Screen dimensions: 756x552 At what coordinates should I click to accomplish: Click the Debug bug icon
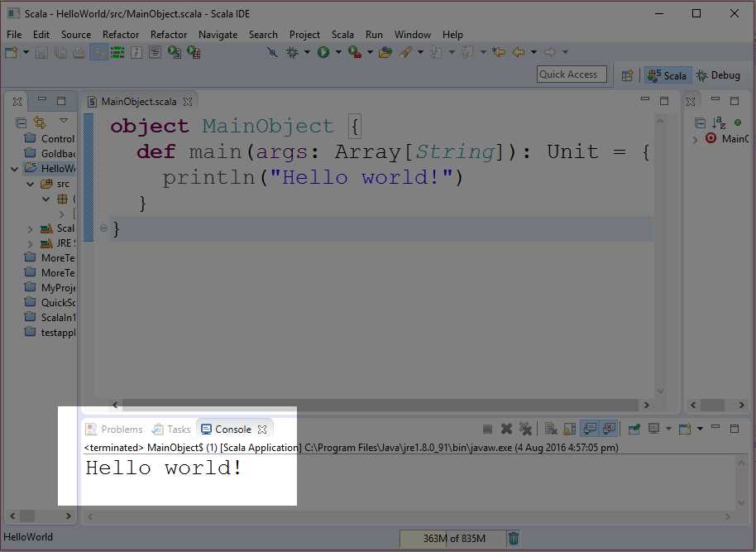(292, 51)
